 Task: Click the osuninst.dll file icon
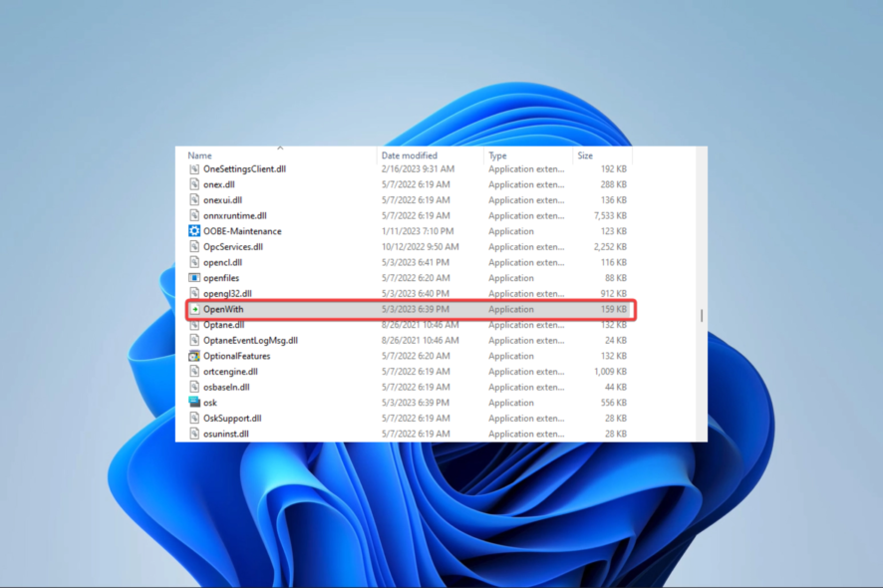coord(194,434)
